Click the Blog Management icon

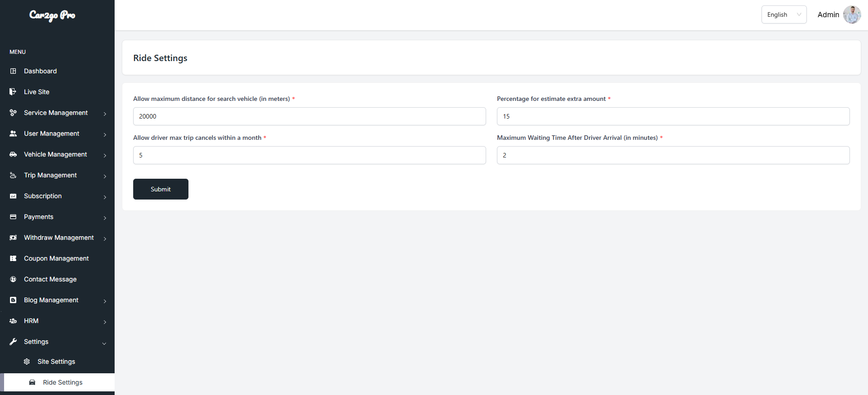point(13,300)
